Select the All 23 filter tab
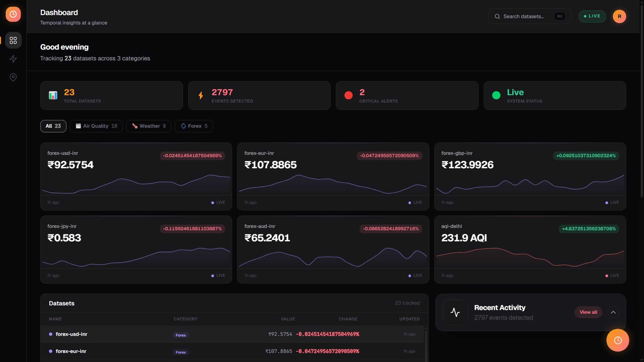The height and width of the screenshot is (362, 644). pos(53,126)
